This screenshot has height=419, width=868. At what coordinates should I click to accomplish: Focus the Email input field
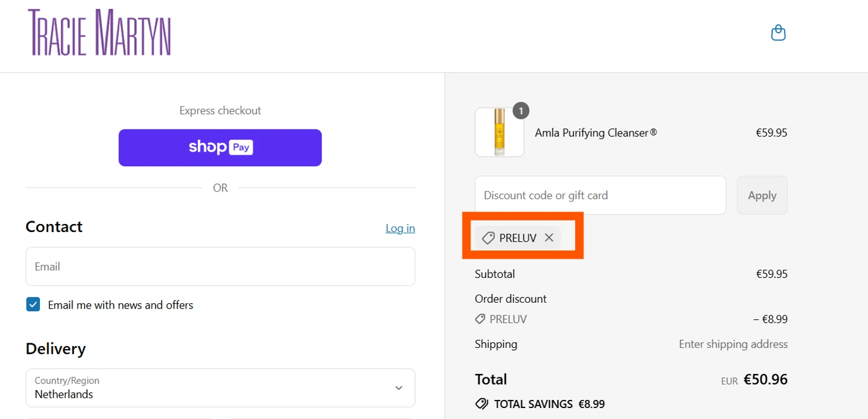[x=220, y=266]
